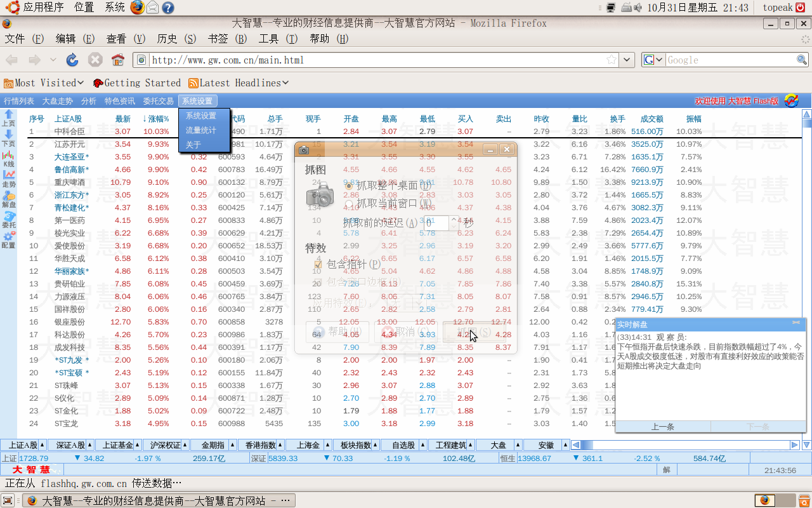Screen dimensions: 812x508
Task: Bookmark this page with the star icon
Action: [612, 60]
